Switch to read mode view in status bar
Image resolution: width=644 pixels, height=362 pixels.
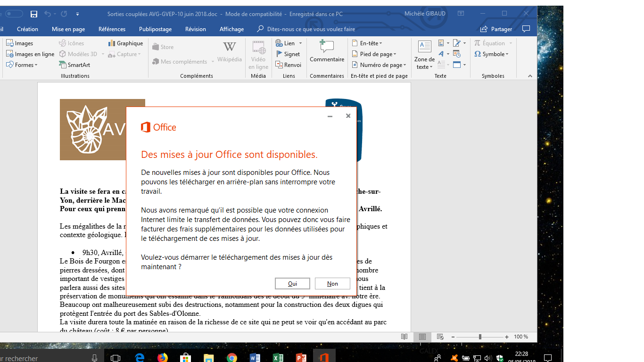click(404, 337)
